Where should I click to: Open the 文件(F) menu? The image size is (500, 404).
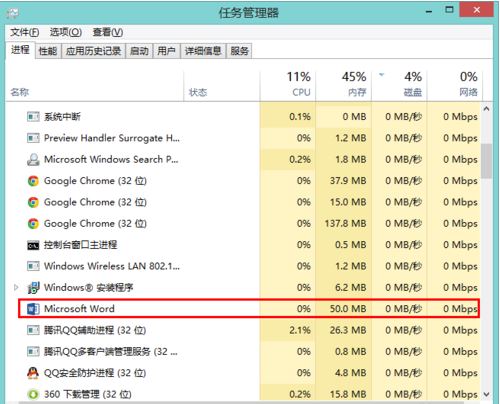pos(25,32)
